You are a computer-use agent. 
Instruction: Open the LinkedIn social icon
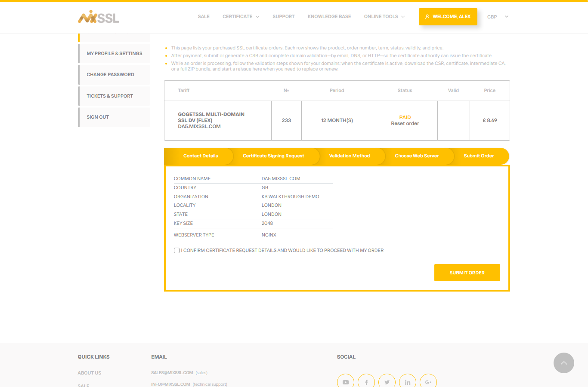click(x=408, y=382)
